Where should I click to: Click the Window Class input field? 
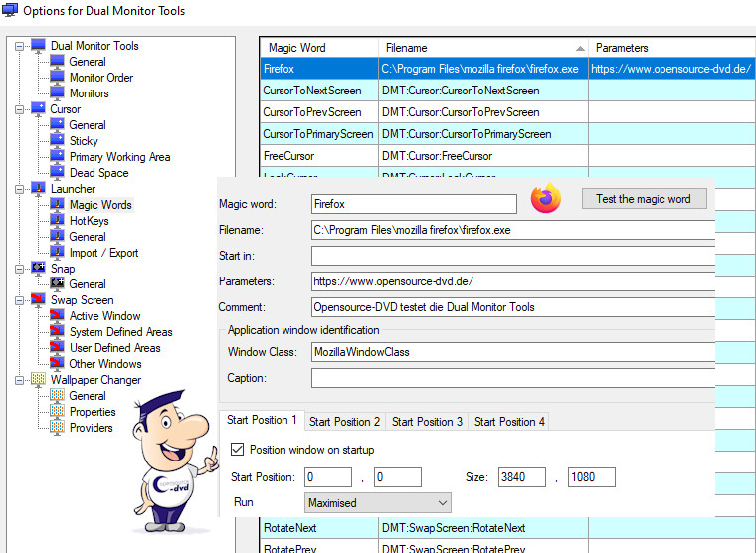pos(512,352)
